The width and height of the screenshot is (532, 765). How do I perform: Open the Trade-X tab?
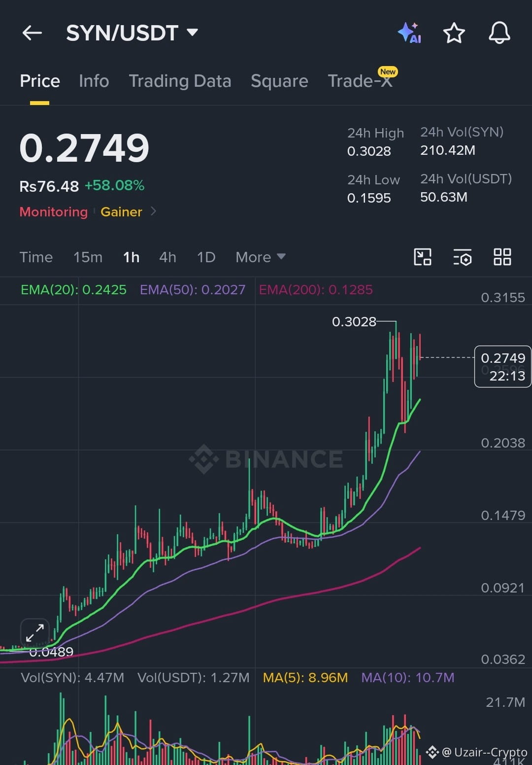click(x=360, y=81)
